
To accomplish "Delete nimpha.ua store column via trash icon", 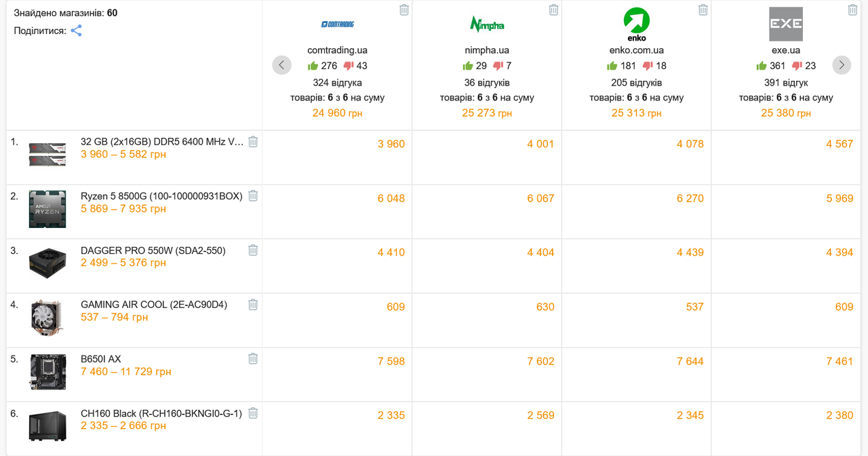I will (554, 9).
